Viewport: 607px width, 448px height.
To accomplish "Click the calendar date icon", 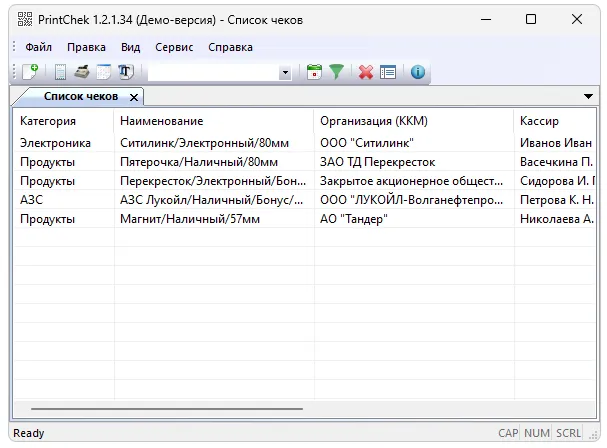I will [x=314, y=72].
